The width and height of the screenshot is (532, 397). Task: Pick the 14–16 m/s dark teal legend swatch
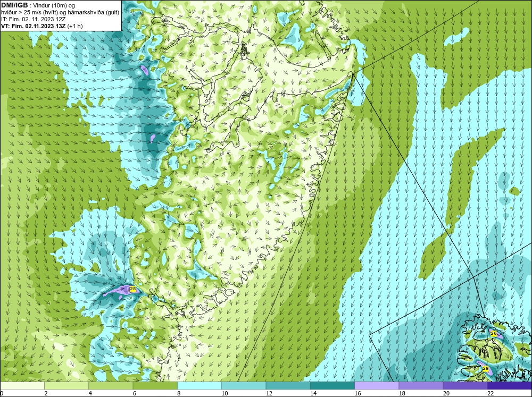332,386
